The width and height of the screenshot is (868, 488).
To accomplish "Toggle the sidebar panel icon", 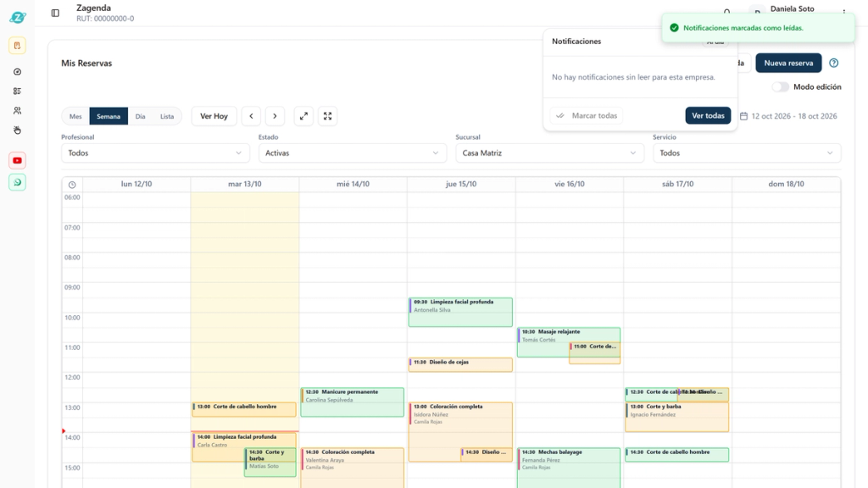I will [55, 13].
